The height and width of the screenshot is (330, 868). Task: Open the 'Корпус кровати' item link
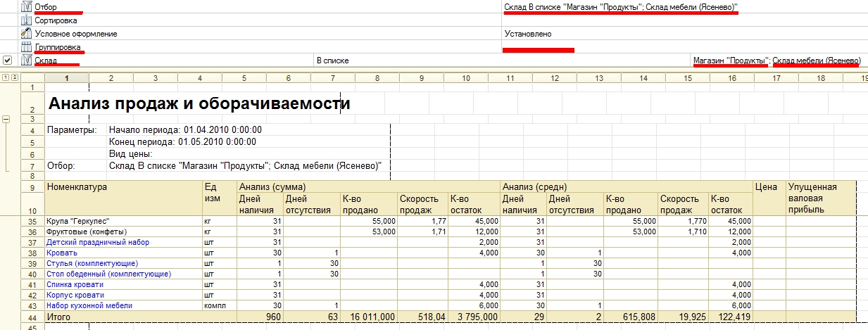pyautogui.click(x=75, y=295)
